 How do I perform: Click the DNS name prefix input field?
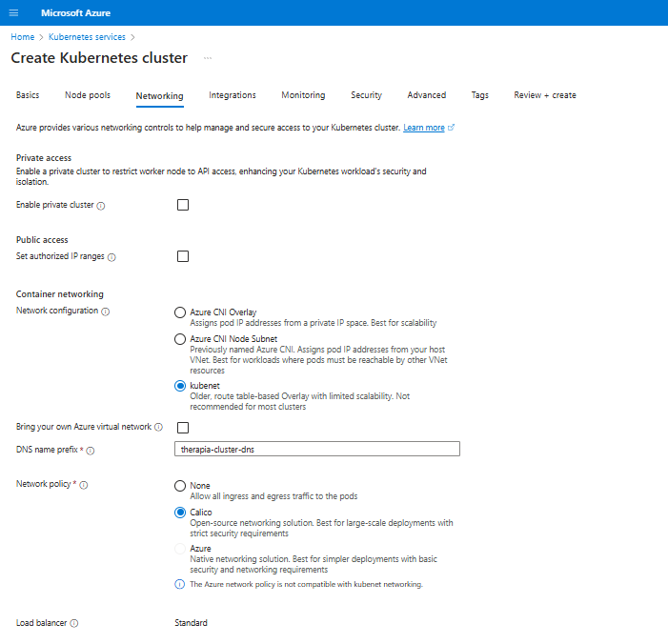point(317,449)
